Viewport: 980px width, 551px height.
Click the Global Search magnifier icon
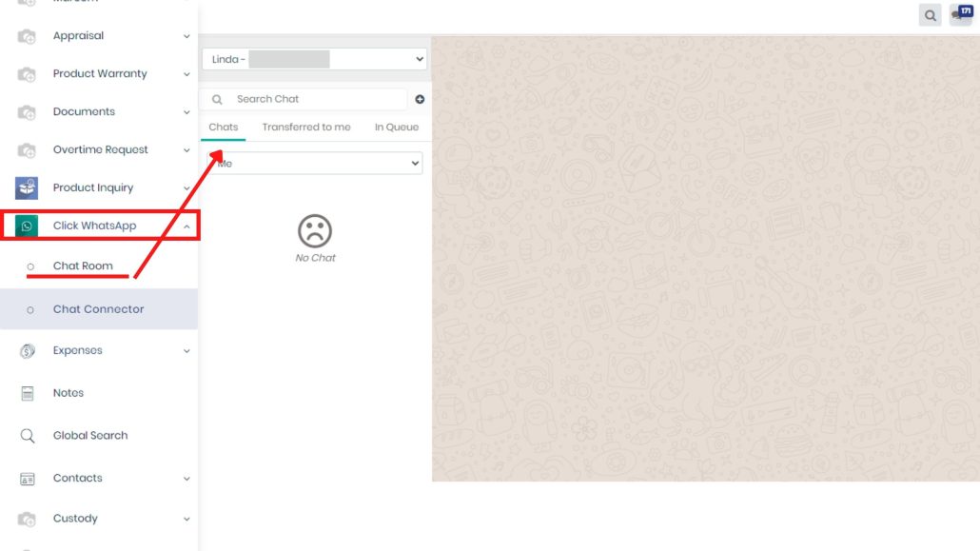[x=28, y=435]
